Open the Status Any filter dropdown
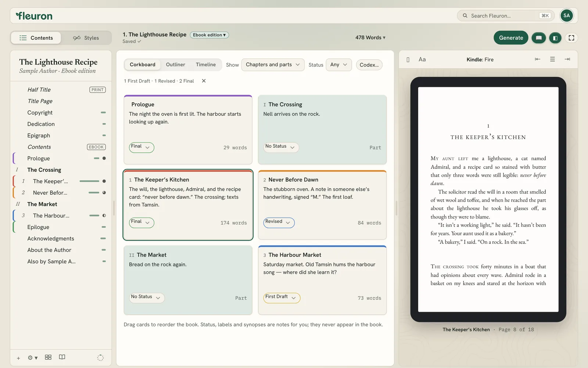Image resolution: width=588 pixels, height=368 pixels. coord(339,65)
